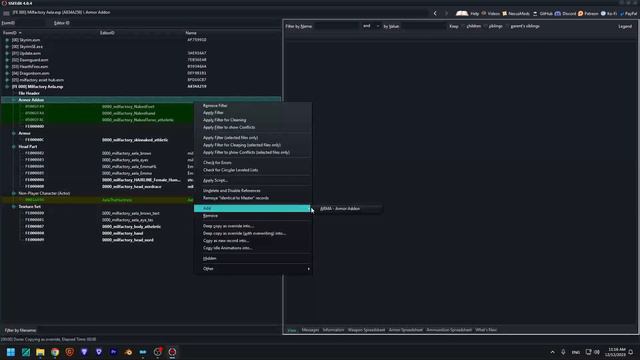Open the Discord link icon
This screenshot has height=360, width=640.
pyautogui.click(x=558, y=13)
